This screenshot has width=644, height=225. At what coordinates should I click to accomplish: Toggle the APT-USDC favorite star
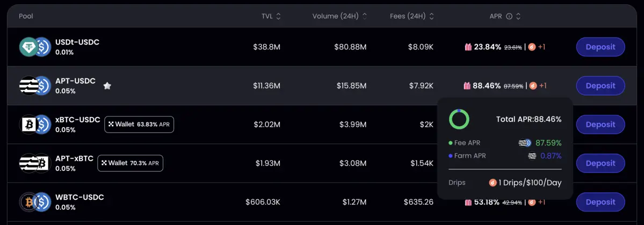(107, 86)
